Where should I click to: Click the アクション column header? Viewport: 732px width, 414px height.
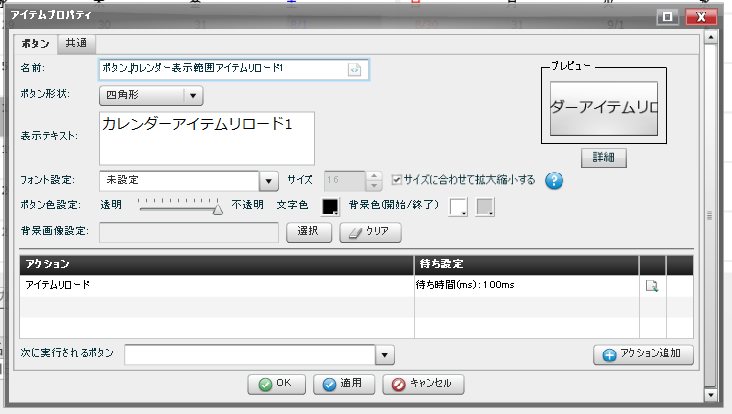217,265
